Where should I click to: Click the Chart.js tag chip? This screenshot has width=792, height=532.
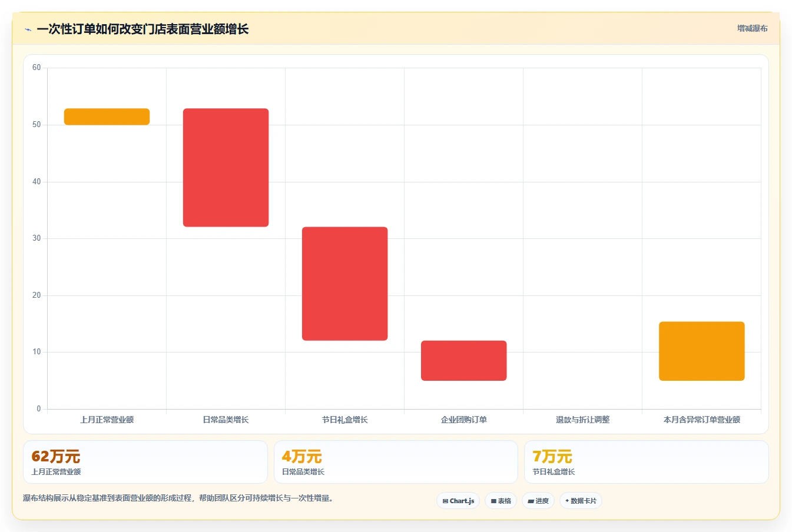(458, 501)
